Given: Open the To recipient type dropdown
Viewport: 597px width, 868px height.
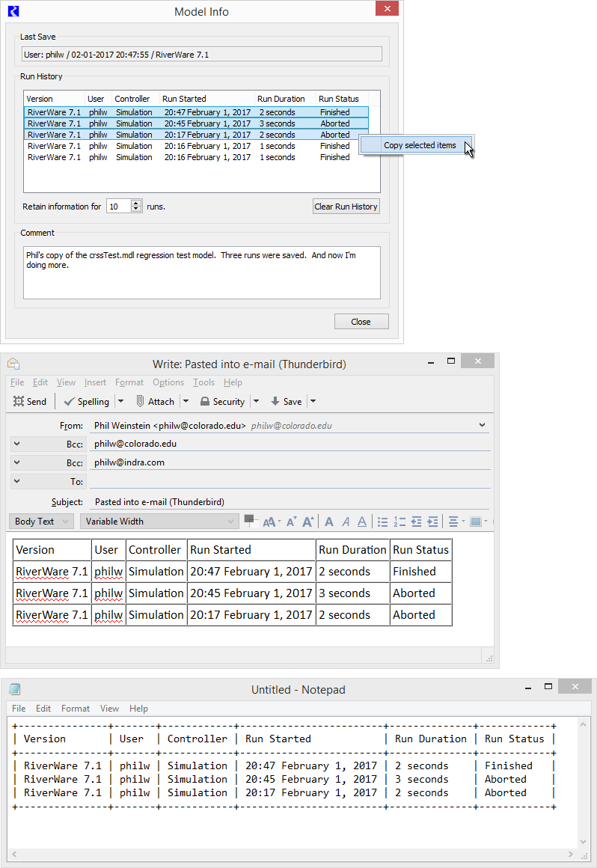Looking at the screenshot, I should click(x=48, y=482).
